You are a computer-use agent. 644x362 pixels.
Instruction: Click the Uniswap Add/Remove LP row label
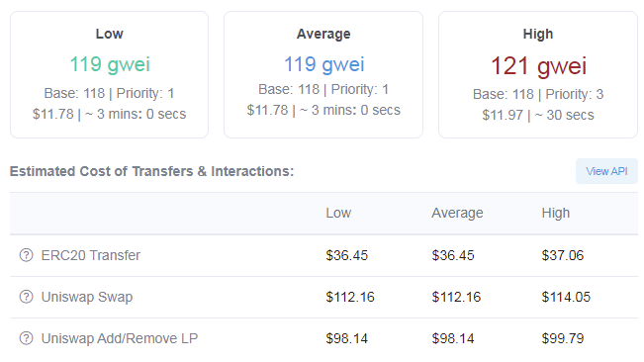click(x=120, y=338)
